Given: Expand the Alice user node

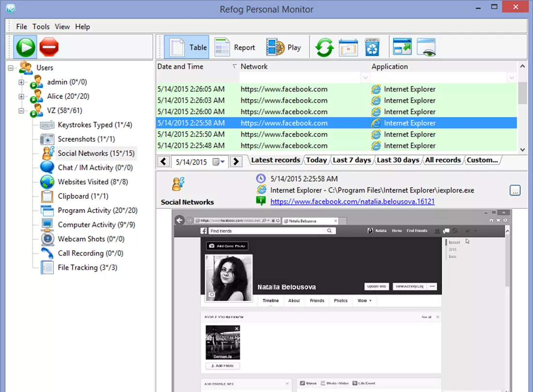Looking at the screenshot, I should (21, 96).
